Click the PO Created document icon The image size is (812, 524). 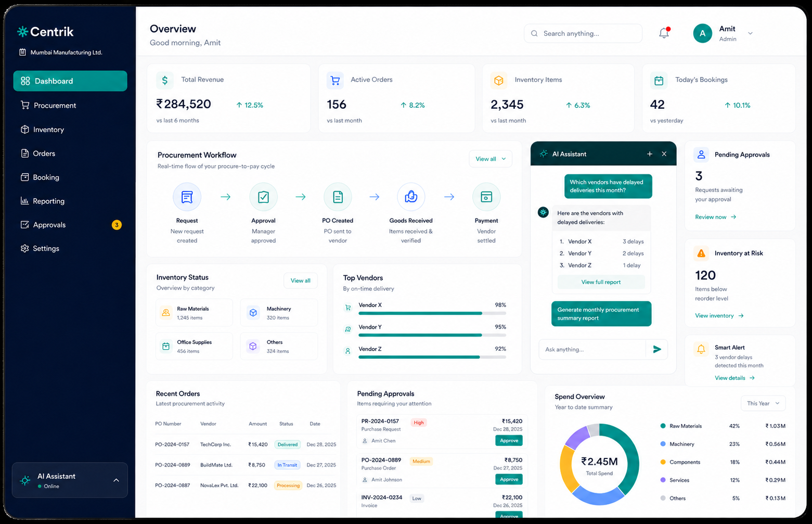(338, 197)
